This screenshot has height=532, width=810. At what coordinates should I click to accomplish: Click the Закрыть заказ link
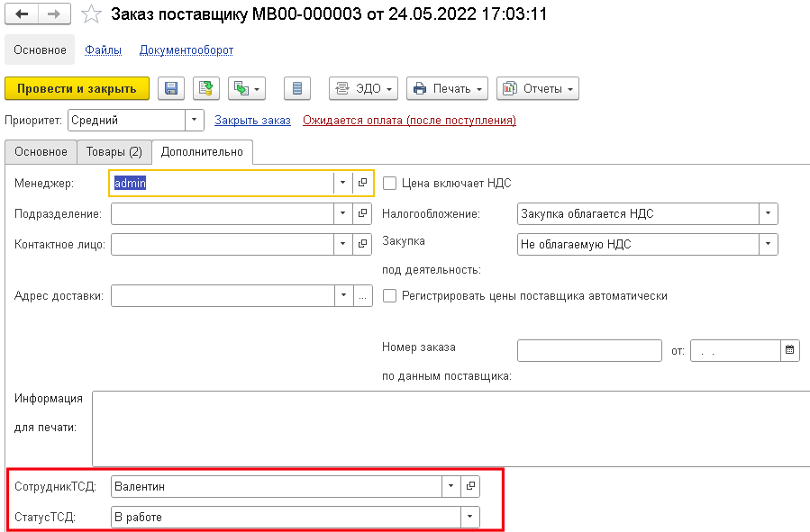click(x=252, y=121)
